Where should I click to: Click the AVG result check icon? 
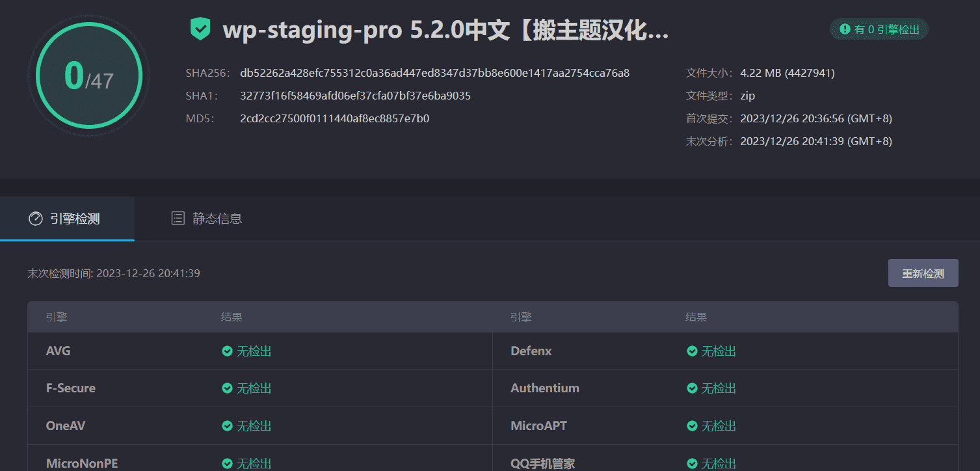(x=227, y=351)
